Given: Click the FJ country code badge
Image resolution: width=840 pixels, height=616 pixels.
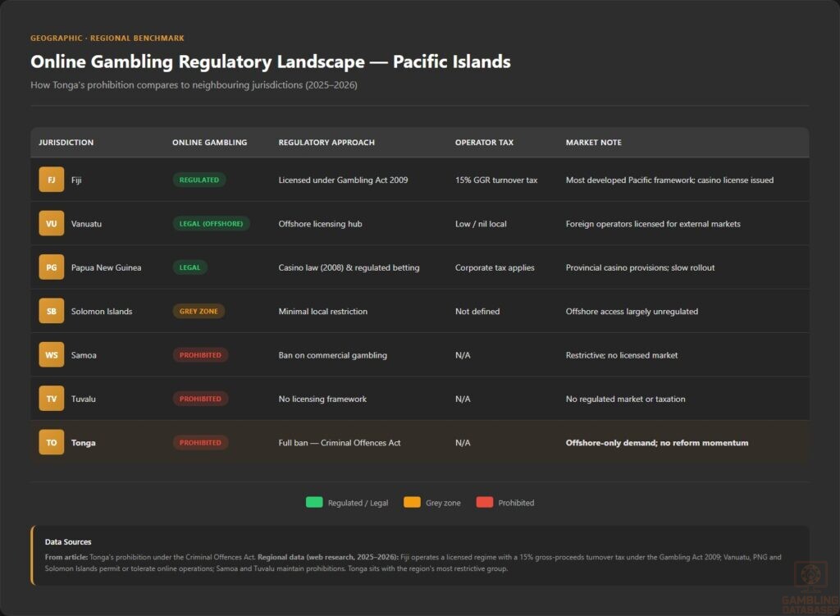Looking at the screenshot, I should click(52, 180).
